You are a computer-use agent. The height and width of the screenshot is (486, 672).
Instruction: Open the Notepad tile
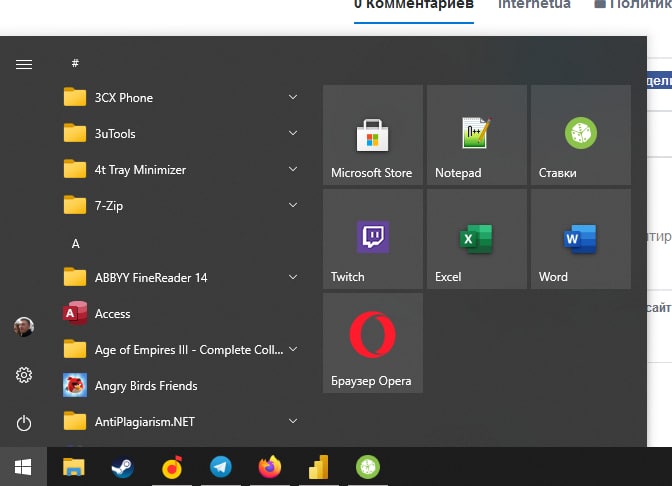[477, 135]
